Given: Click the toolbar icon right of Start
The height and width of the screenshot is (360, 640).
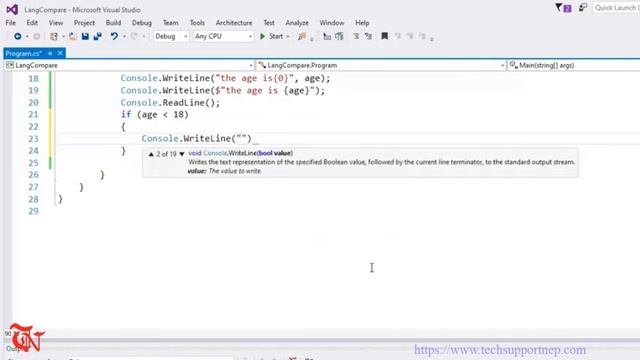Looking at the screenshot, I should 302,36.
